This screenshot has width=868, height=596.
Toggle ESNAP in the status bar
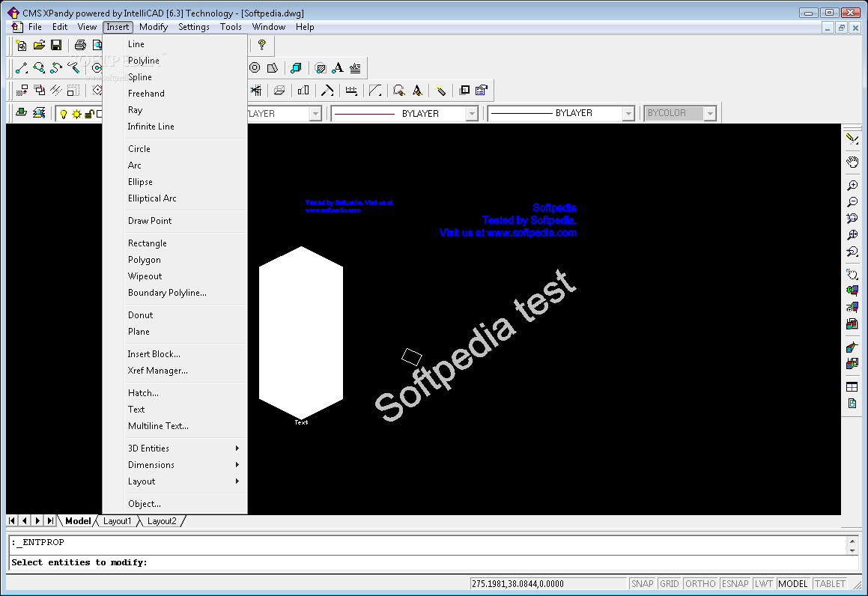[735, 583]
